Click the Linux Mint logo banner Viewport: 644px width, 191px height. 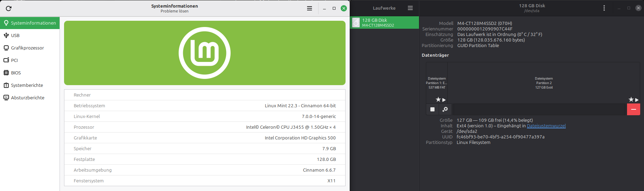[205, 53]
